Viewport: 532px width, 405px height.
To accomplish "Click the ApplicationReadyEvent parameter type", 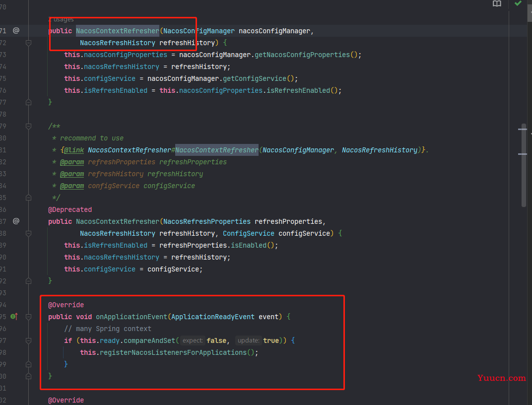I will (x=213, y=317).
